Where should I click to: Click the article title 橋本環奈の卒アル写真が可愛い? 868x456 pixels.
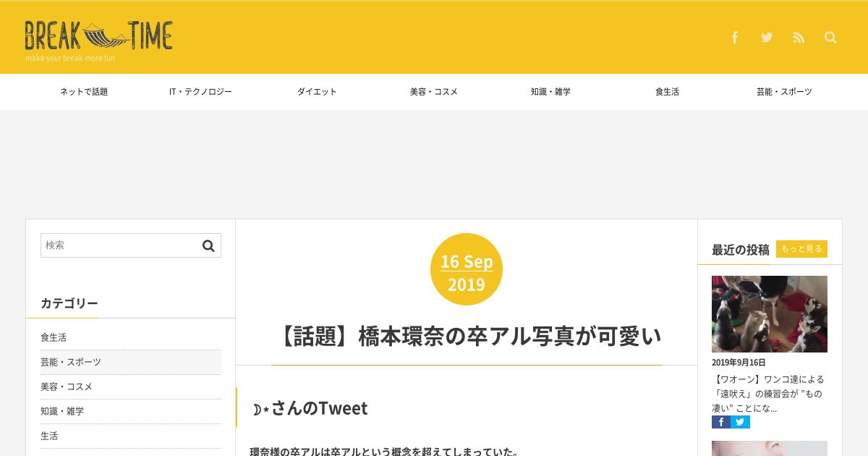point(467,336)
